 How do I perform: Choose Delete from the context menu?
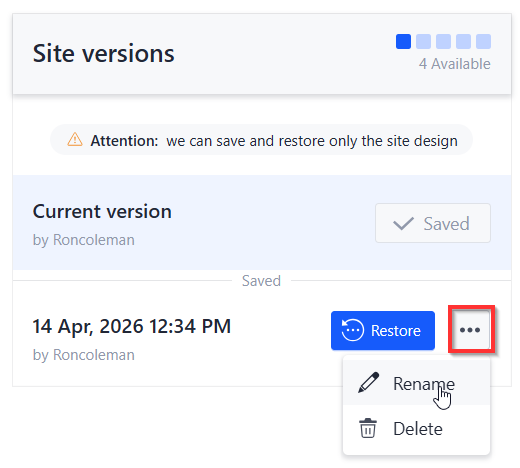click(x=416, y=429)
